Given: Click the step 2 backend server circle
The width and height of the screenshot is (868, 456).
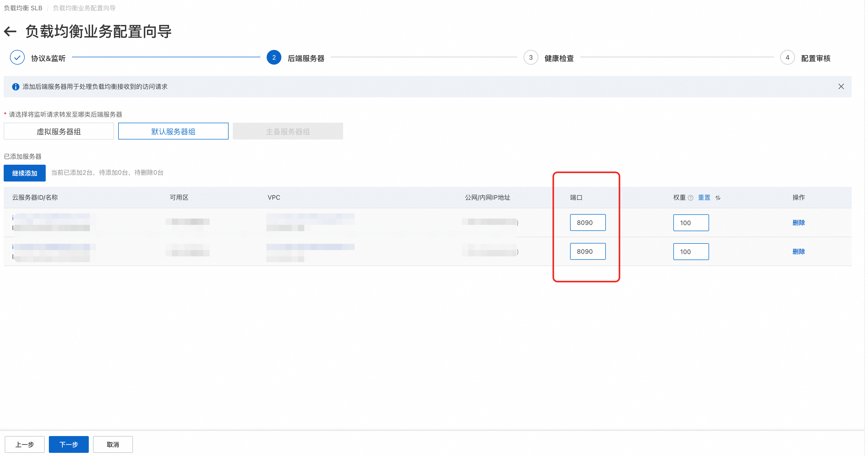Looking at the screenshot, I should click(x=273, y=58).
